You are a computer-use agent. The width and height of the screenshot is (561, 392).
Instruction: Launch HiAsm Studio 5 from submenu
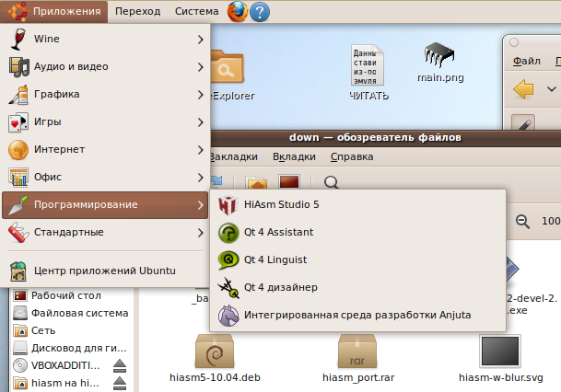coord(281,204)
